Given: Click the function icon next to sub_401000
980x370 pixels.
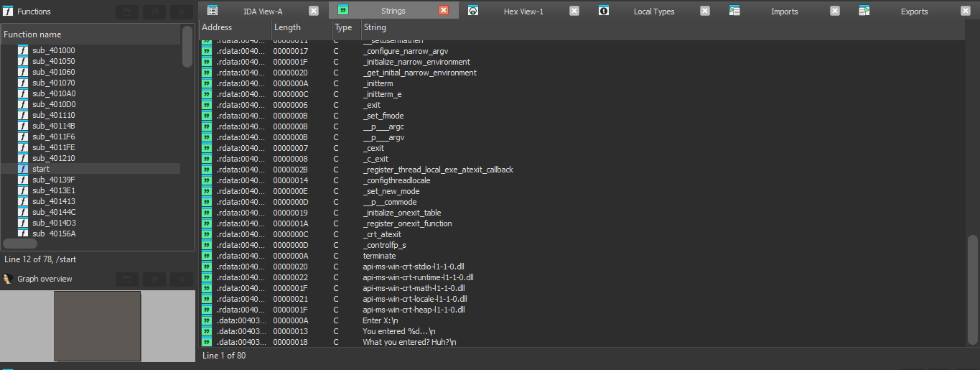Looking at the screenshot, I should pyautogui.click(x=23, y=50).
